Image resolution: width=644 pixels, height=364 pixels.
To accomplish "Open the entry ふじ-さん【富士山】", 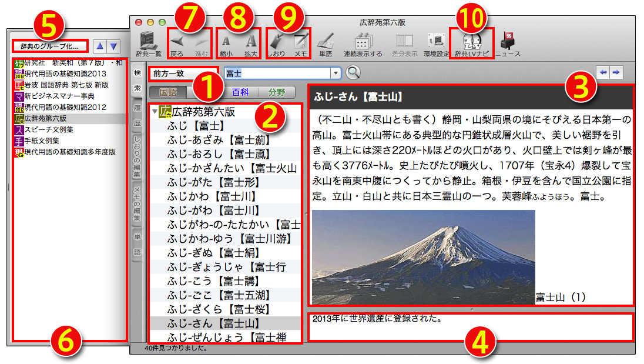I will [x=225, y=323].
